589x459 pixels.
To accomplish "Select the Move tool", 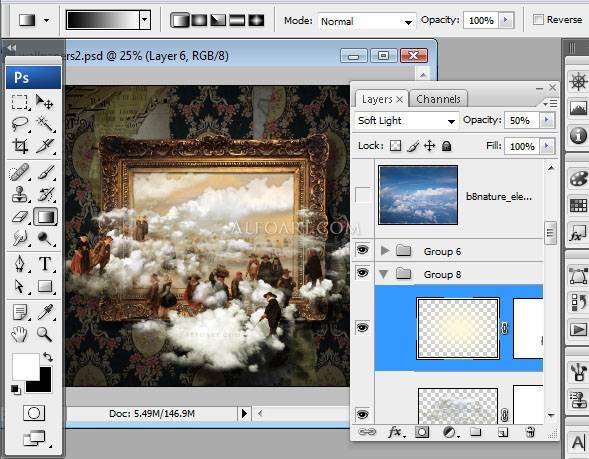I will (45, 102).
